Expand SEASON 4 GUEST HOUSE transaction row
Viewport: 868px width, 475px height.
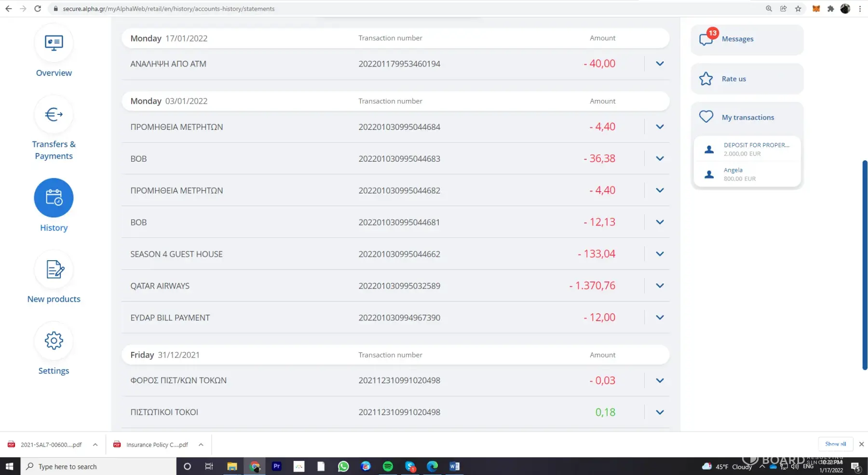point(660,254)
